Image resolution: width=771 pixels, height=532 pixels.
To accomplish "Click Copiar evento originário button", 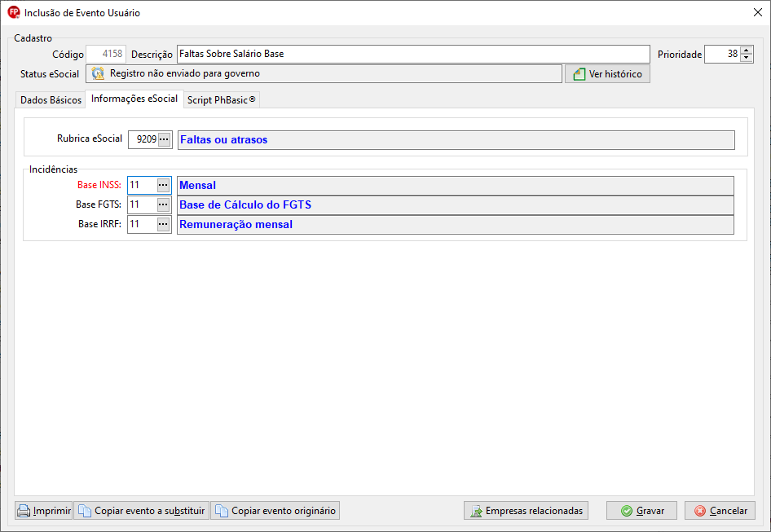I will coord(275,511).
